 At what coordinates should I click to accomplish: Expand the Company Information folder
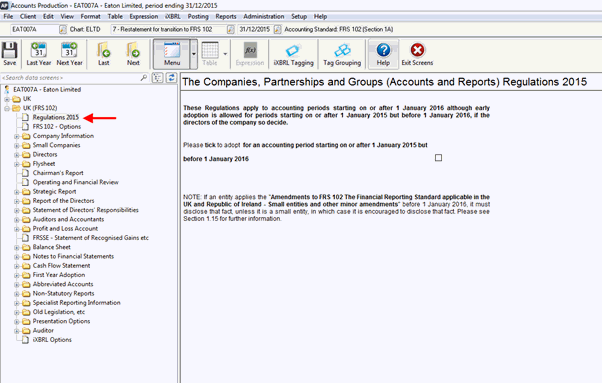(x=17, y=136)
